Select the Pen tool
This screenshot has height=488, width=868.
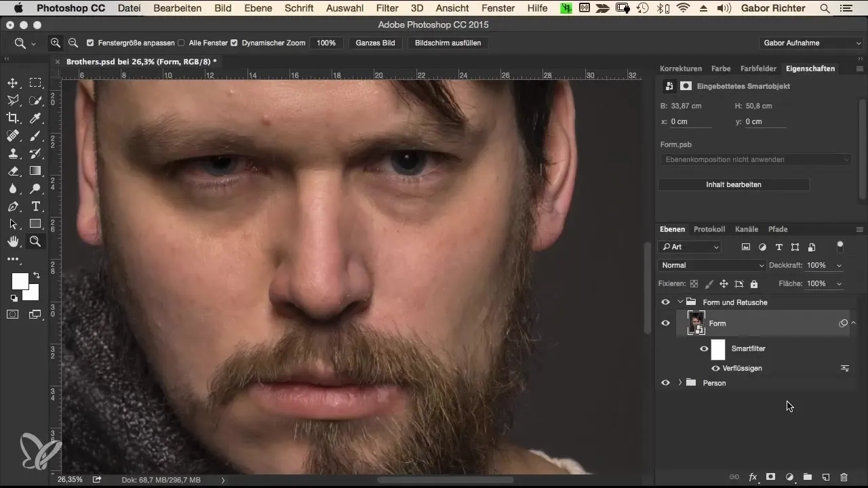[13, 206]
